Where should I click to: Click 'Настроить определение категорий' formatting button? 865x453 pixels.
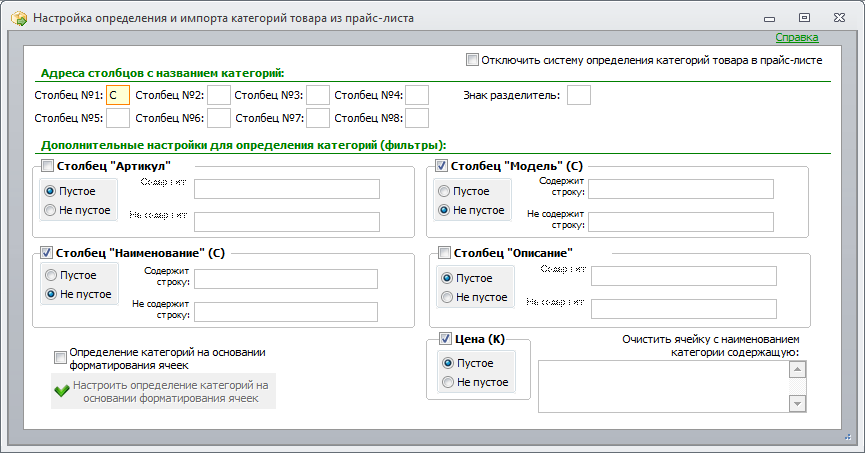163,391
